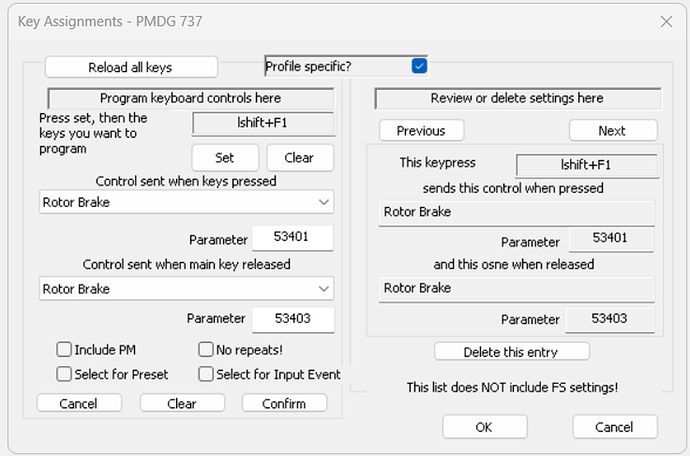Tick the Select for Preset checkbox

64,374
